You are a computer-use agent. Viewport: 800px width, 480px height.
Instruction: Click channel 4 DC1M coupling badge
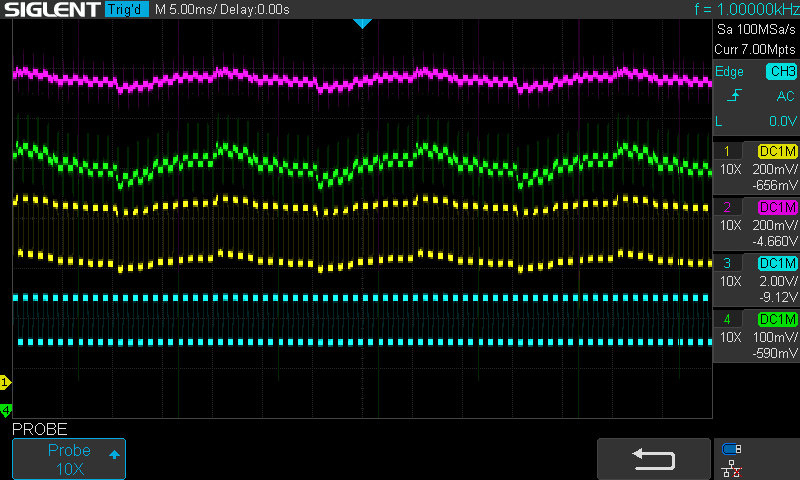point(777,320)
